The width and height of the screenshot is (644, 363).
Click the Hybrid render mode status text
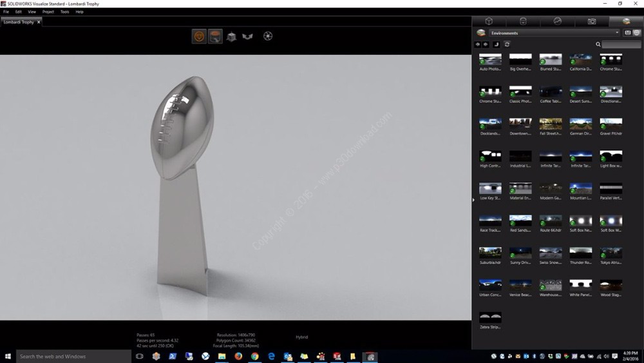(x=302, y=337)
